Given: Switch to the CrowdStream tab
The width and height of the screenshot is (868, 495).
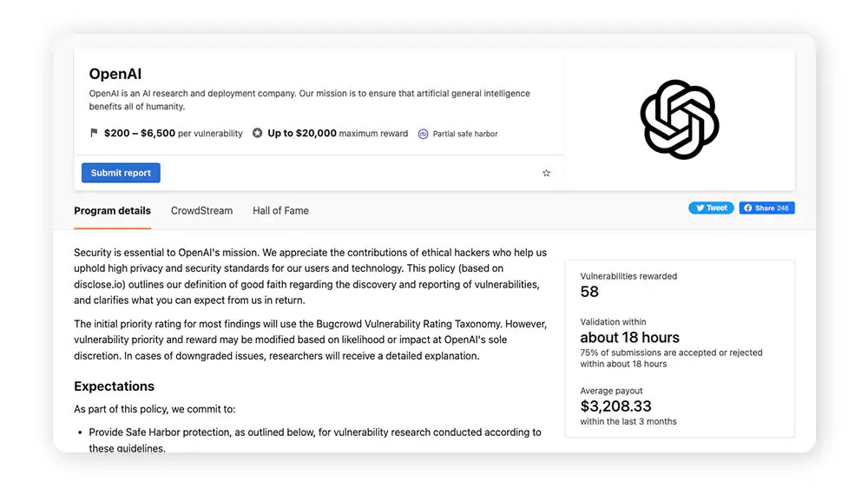Looking at the screenshot, I should [x=201, y=211].
